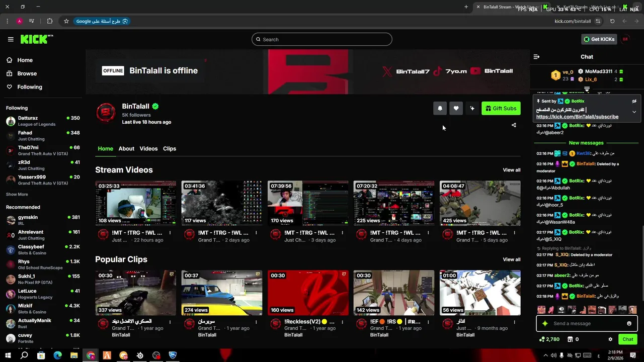This screenshot has height=362, width=644.
Task: Open options for the 108 views video
Action: click(x=170, y=233)
